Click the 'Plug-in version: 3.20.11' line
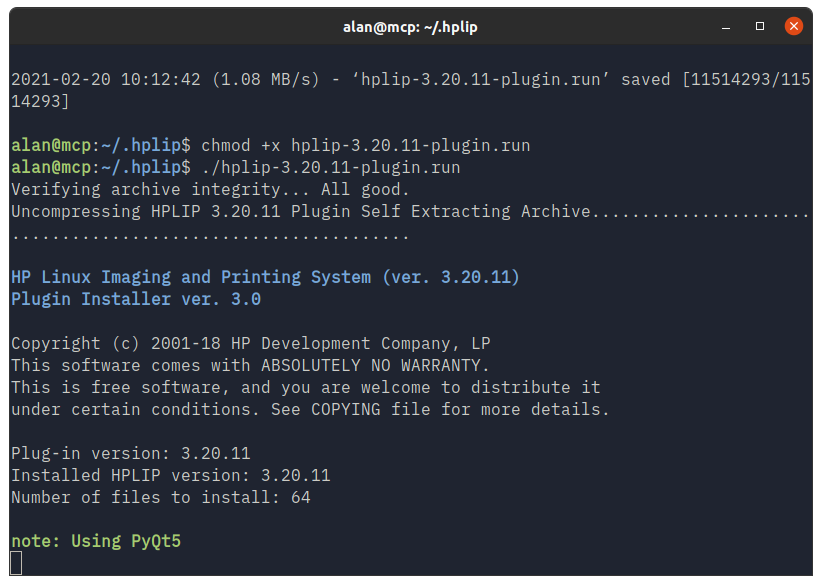822x585 pixels. click(131, 453)
